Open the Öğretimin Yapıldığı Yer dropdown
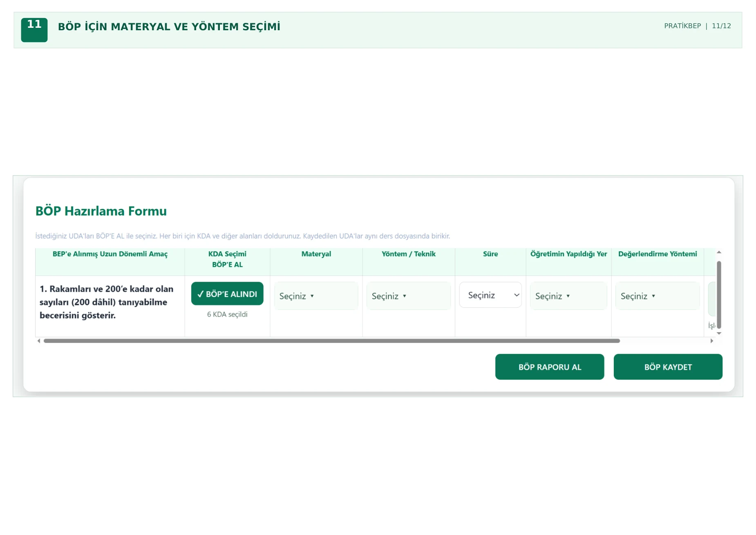This screenshot has width=756, height=535. point(568,296)
